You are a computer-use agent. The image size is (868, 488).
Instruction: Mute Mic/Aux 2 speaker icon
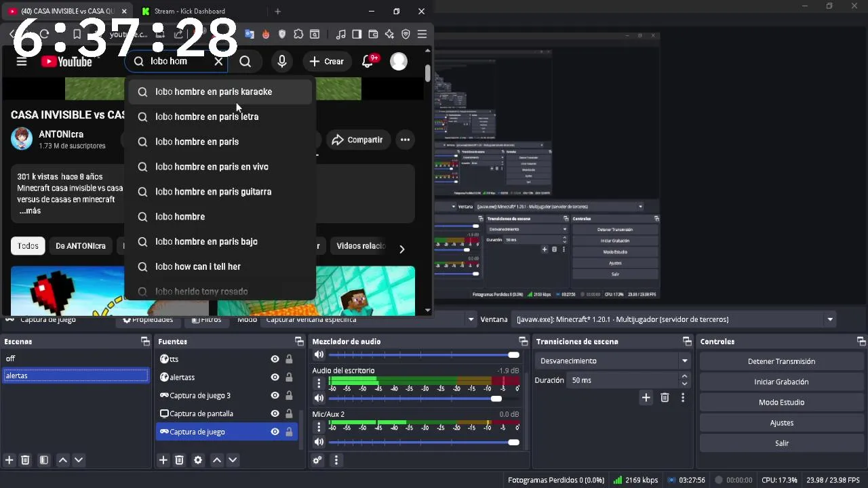pyautogui.click(x=319, y=443)
